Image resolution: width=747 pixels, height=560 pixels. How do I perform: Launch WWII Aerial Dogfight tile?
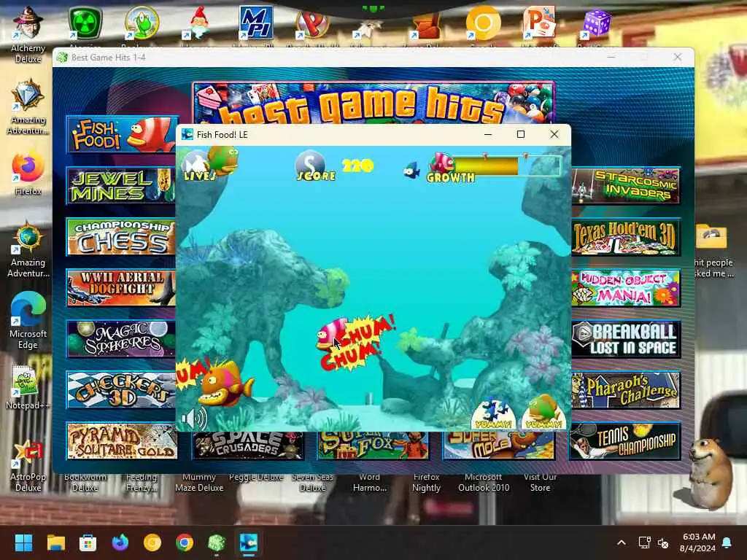click(121, 287)
